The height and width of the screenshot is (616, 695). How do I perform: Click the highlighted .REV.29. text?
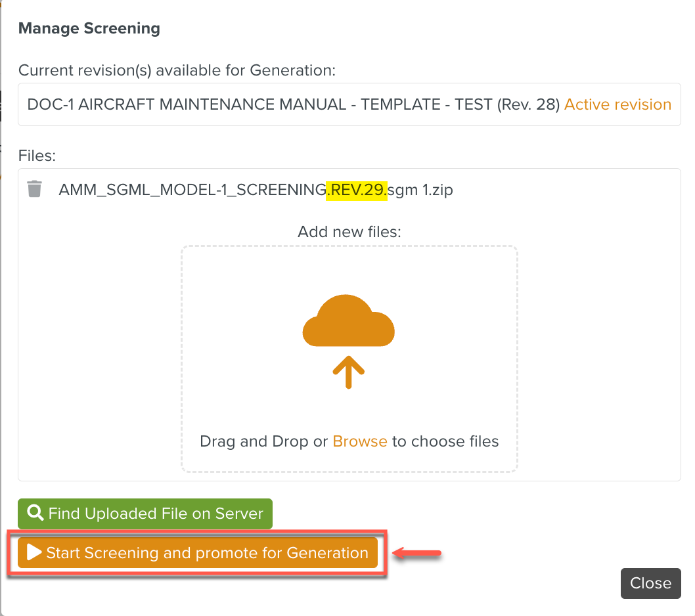pos(357,190)
